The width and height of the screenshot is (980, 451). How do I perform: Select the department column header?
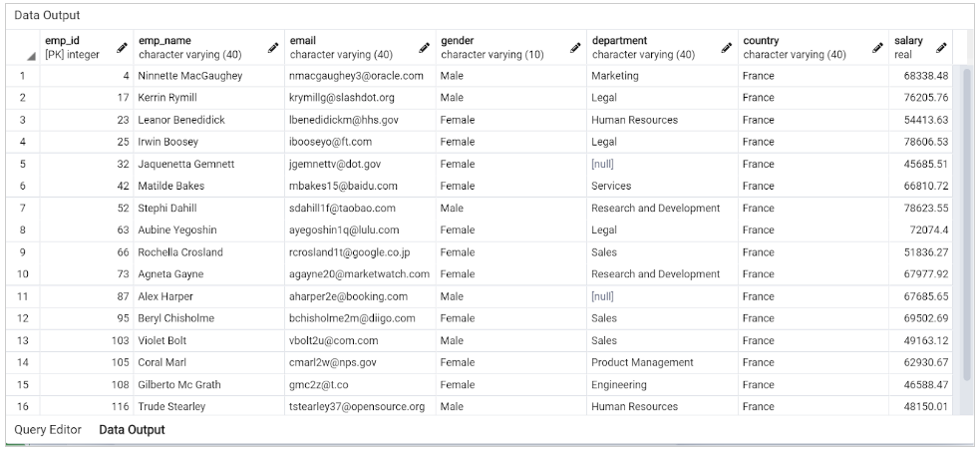(x=663, y=48)
